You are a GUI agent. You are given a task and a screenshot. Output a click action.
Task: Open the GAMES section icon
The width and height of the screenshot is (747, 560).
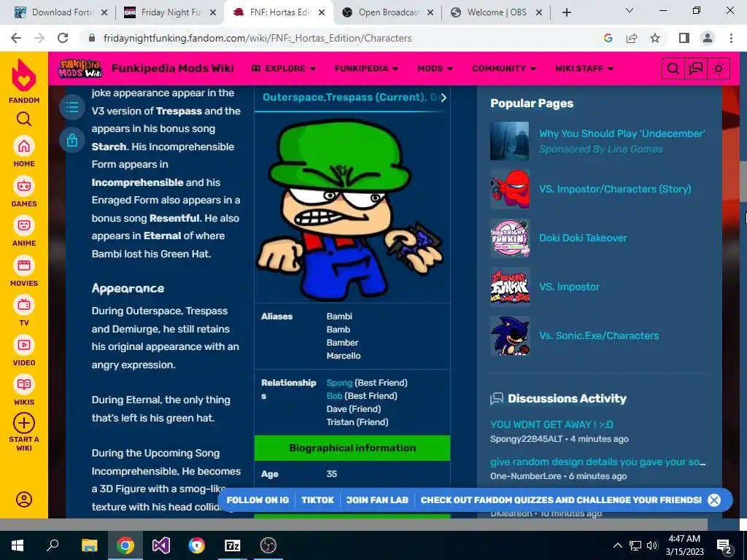(24, 186)
